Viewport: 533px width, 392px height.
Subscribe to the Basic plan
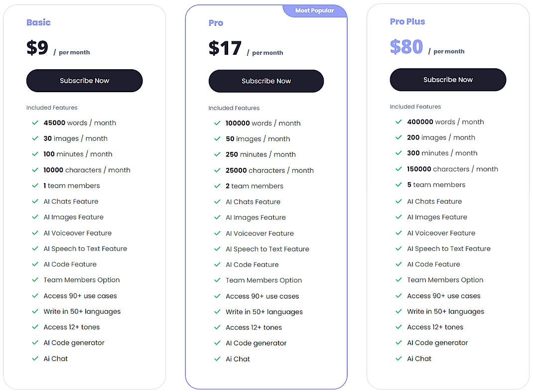tap(84, 80)
